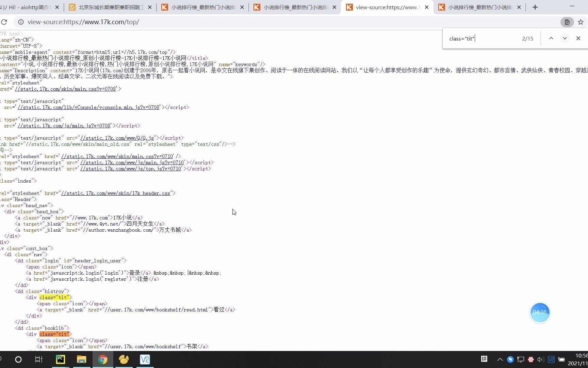Viewport: 588px width, 368px height.
Task: Click the 2/15 match counter
Action: click(x=527, y=39)
